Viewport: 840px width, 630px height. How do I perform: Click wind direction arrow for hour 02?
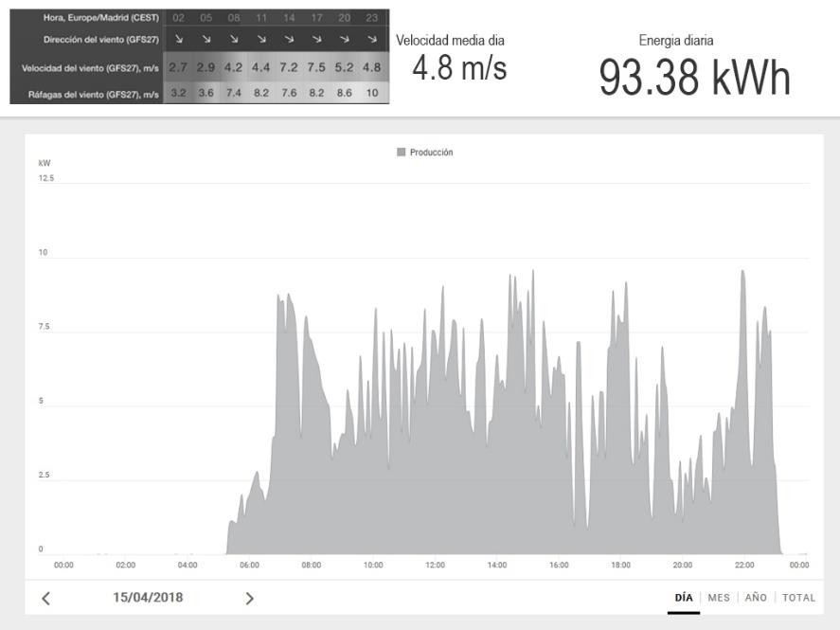click(x=178, y=40)
